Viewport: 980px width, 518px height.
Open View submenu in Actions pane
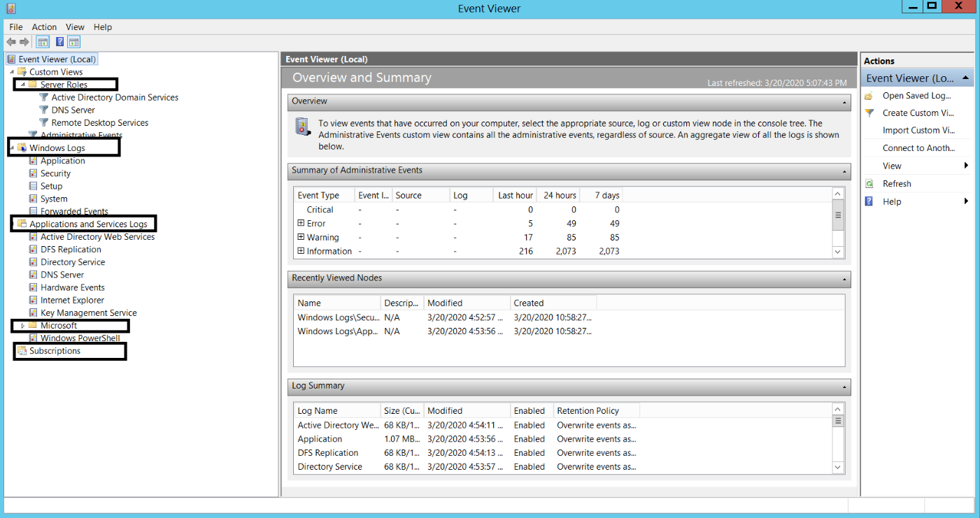(917, 166)
